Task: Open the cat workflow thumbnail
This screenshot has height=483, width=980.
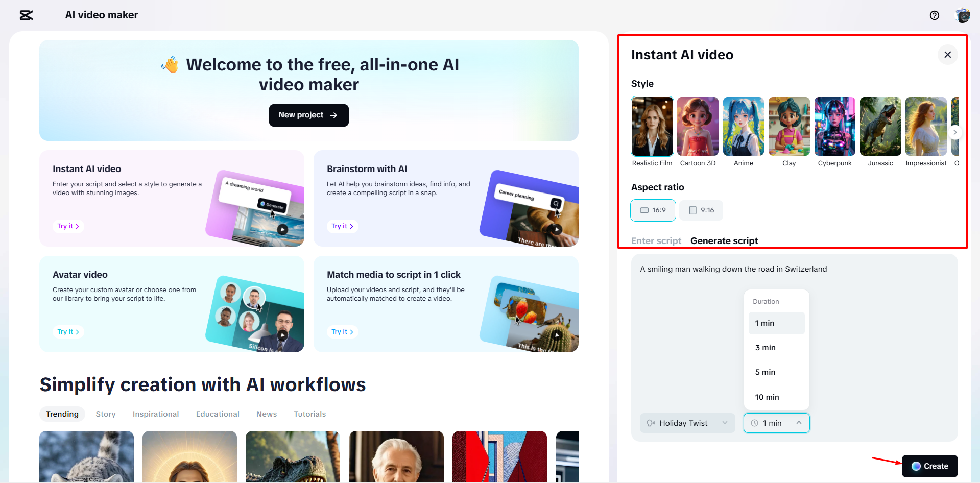Action: pos(86,456)
